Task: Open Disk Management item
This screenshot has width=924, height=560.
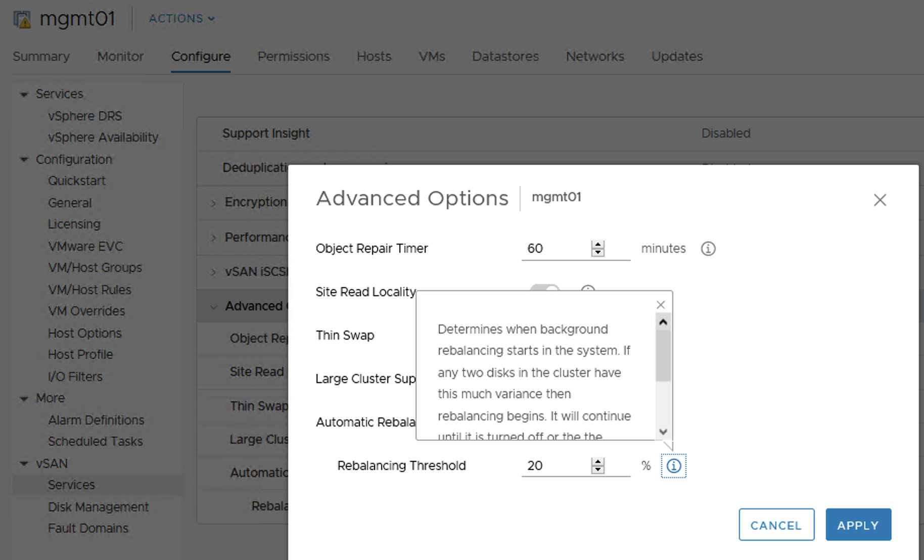Action: [98, 507]
